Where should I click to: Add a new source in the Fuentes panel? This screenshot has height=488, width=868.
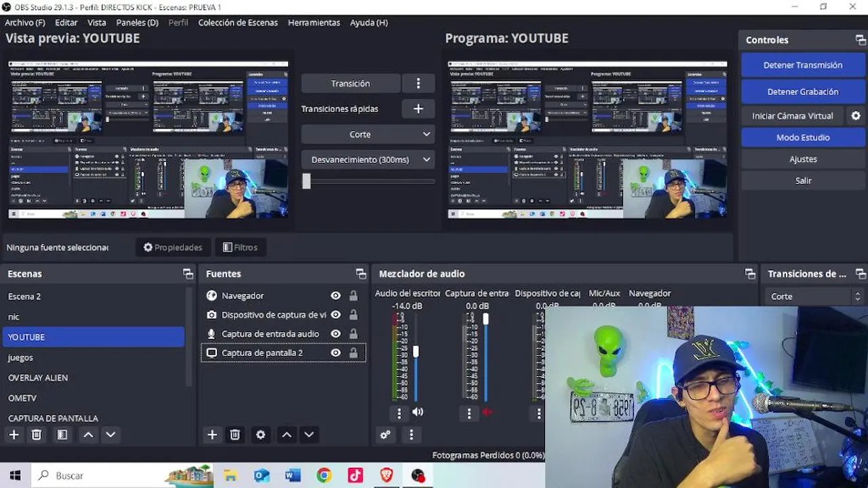[x=212, y=434]
